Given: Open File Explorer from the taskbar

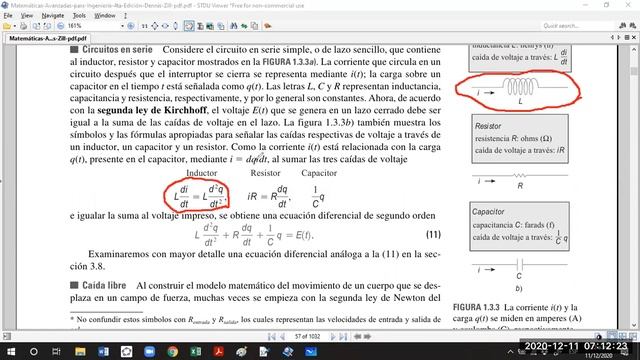Looking at the screenshot, I should coord(80,351).
